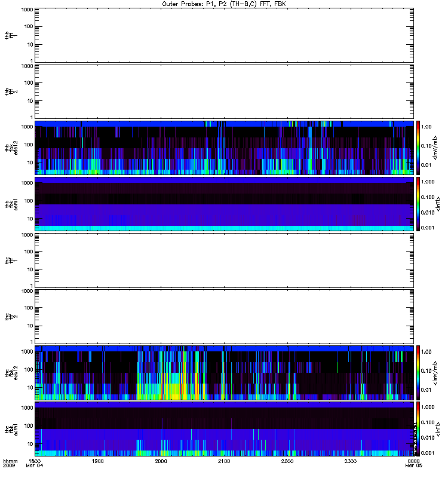Click the 'thc fff 1' y-axis label
Screen dimensions: 448x478
click(11, 261)
